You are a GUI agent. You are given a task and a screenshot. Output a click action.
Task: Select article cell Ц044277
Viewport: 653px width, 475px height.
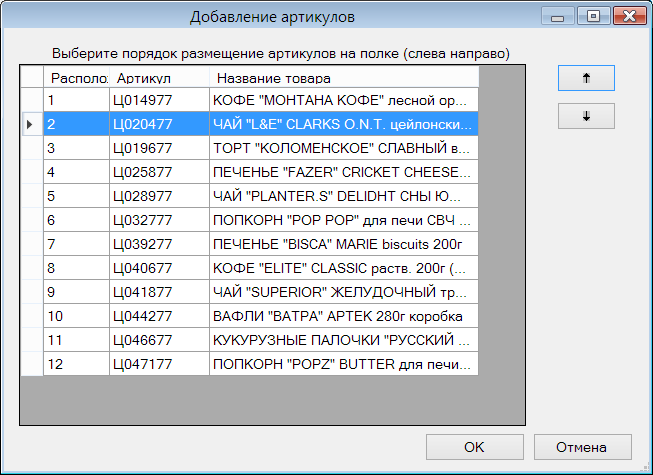pyautogui.click(x=159, y=316)
